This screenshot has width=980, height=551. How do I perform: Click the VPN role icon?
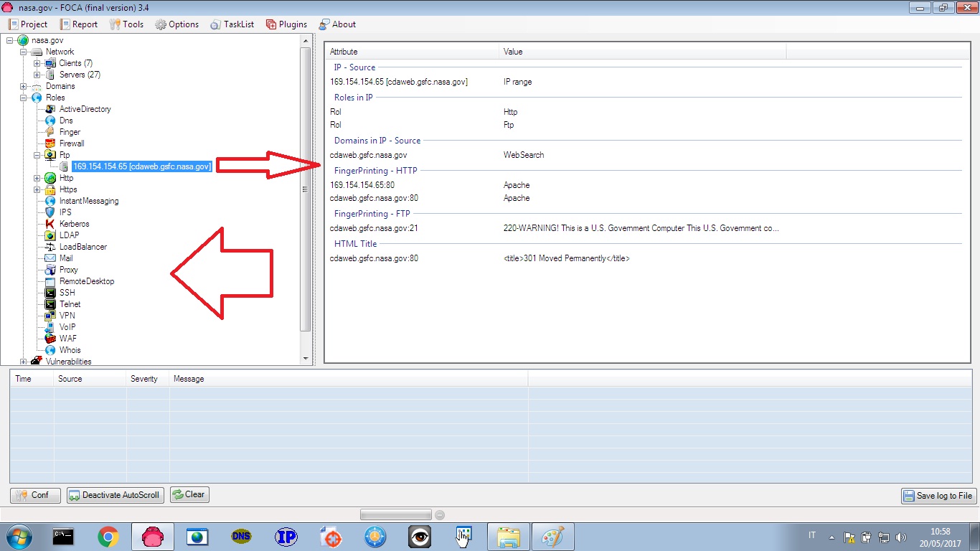(x=50, y=316)
